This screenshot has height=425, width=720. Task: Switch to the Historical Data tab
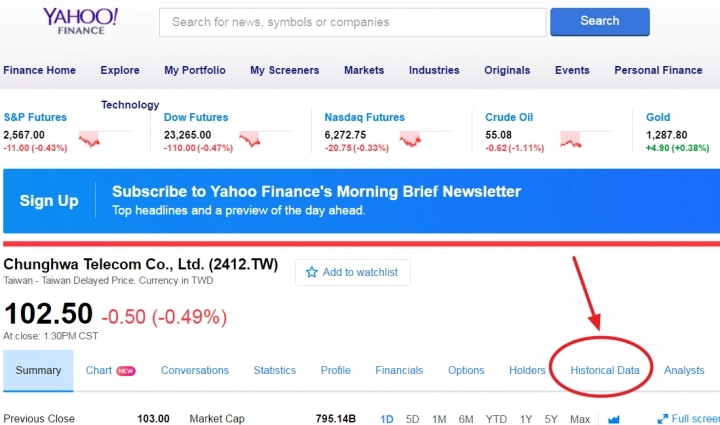tap(605, 370)
